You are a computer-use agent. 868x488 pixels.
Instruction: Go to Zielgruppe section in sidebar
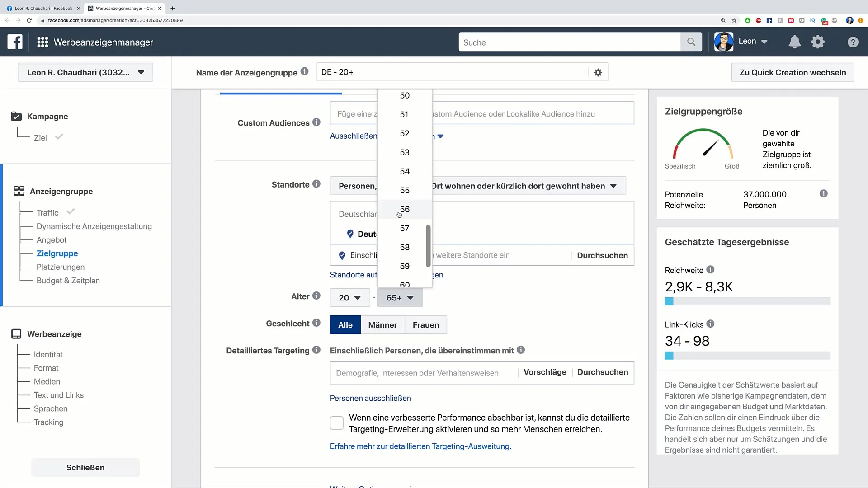[x=57, y=253]
